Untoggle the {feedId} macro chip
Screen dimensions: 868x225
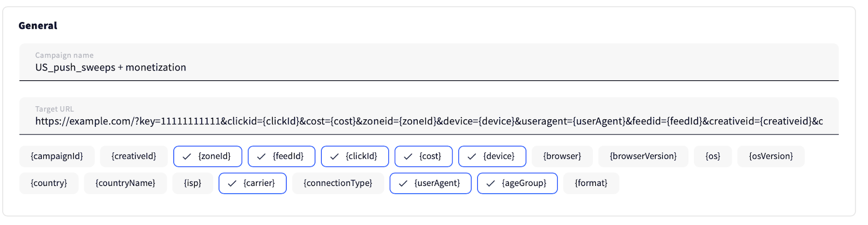[282, 156]
